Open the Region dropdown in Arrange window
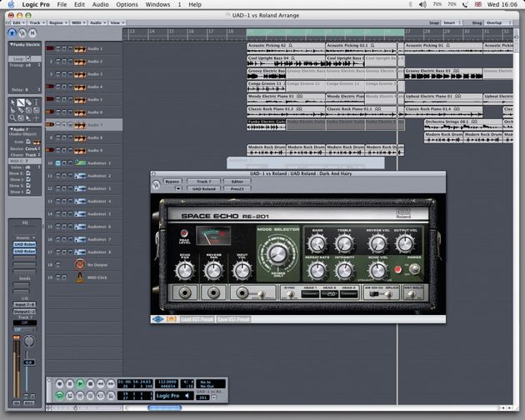 pyautogui.click(x=58, y=23)
